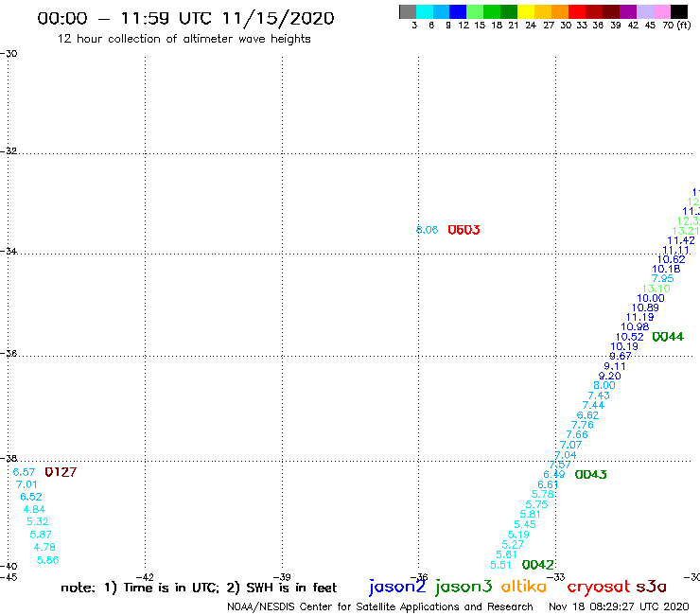Click the bright red legend swatch

point(577,11)
